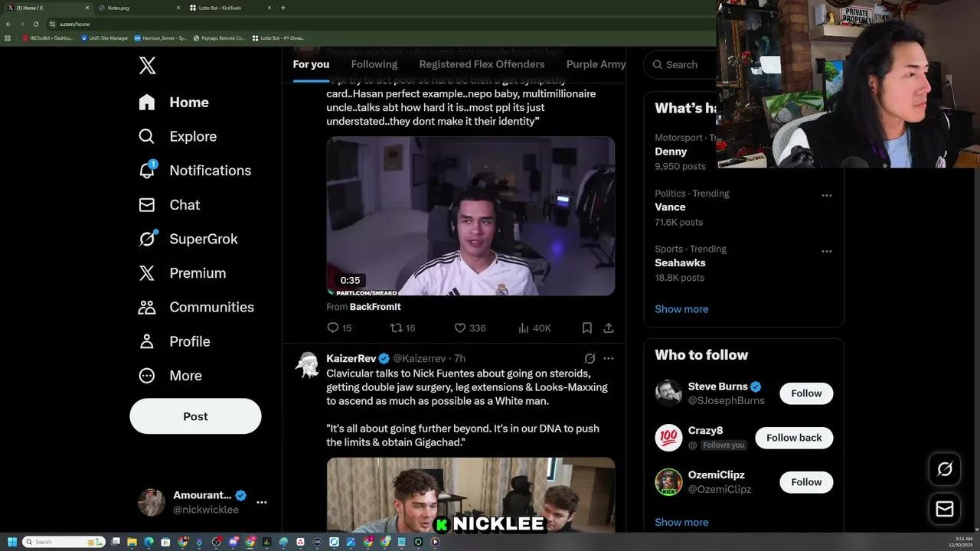This screenshot has width=980, height=551.
Task: Switch to Registered Flex Offenders tab
Action: pyautogui.click(x=482, y=64)
